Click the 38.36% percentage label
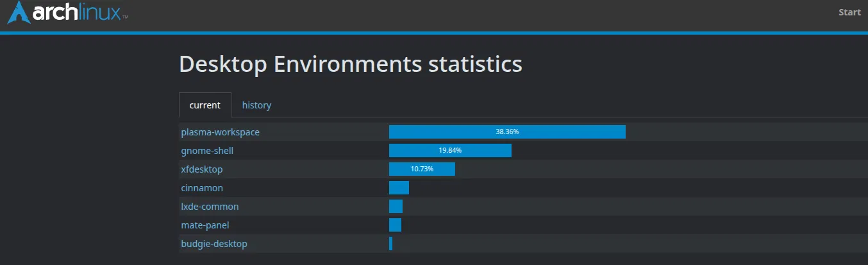This screenshot has width=868, height=265. 507,132
